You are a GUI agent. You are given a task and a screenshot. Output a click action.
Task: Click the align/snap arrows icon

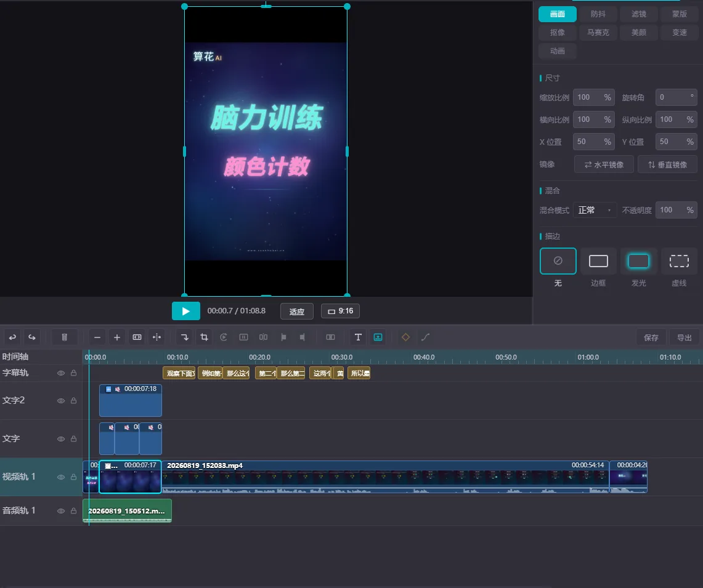point(157,337)
